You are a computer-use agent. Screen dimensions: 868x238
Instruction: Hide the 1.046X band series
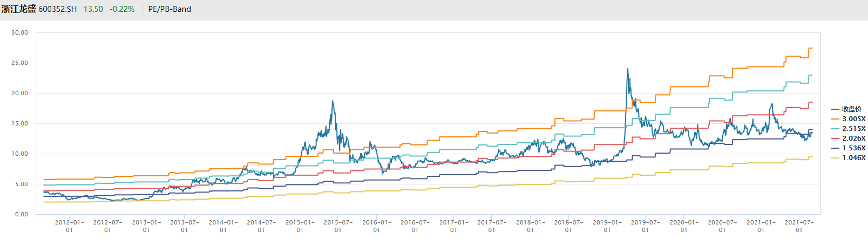[853, 158]
